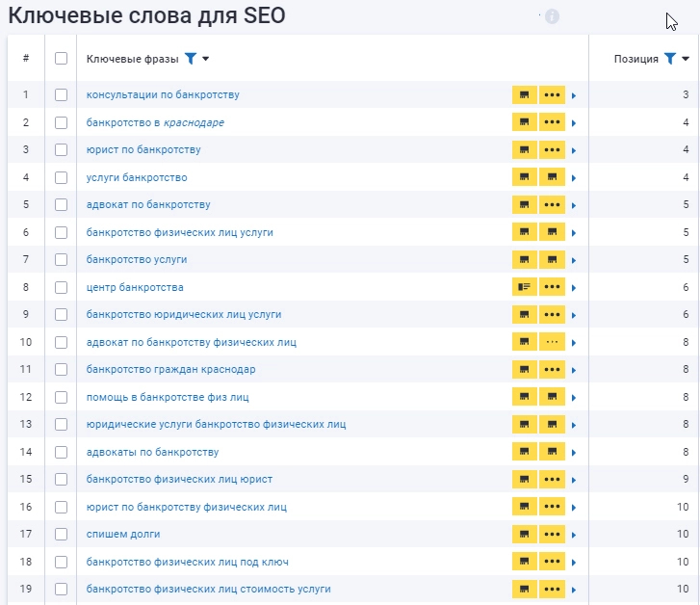Check the box for юрист по банкротству
This screenshot has width=700, height=605.
[x=62, y=150]
